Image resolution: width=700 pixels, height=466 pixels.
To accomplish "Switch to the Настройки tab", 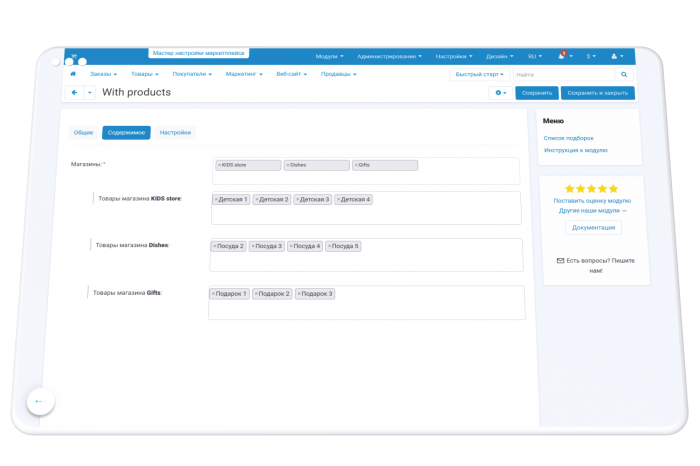I will [175, 133].
